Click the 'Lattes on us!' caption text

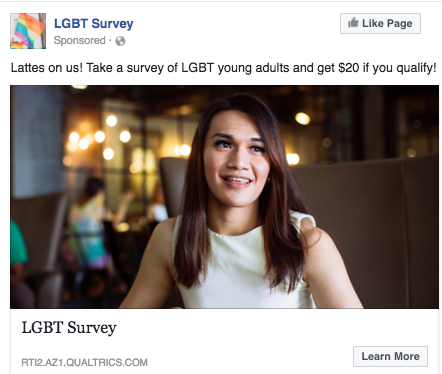tap(47, 68)
